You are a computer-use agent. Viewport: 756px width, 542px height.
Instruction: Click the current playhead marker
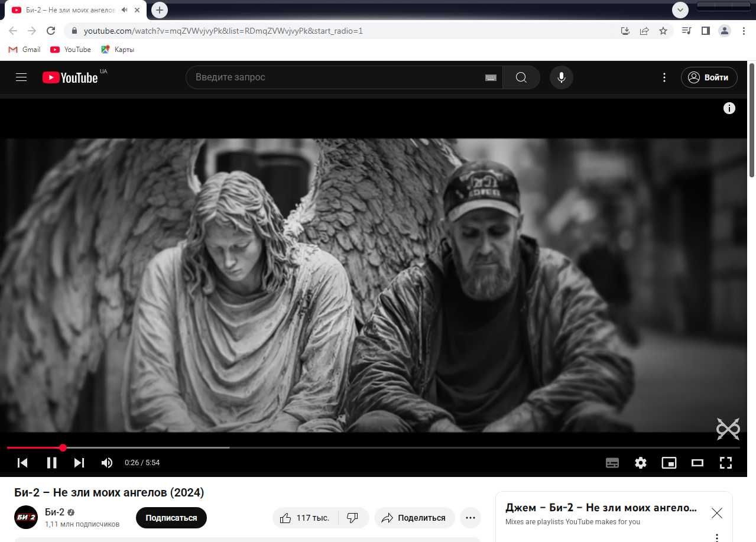[63, 448]
